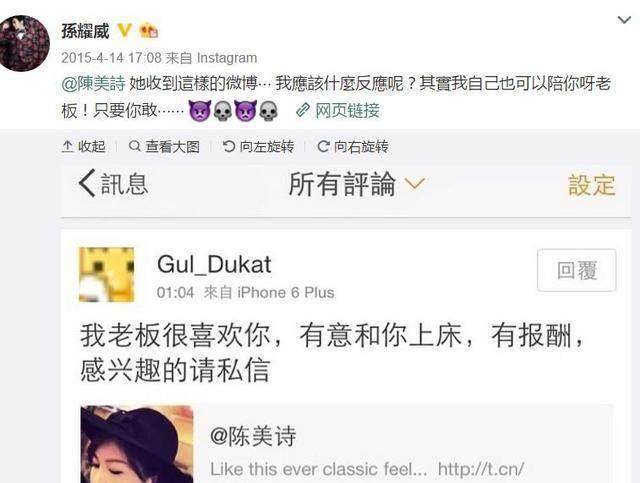Click the post timestamp 2015-4-14 17:08
The width and height of the screenshot is (640, 483).
pos(111,58)
